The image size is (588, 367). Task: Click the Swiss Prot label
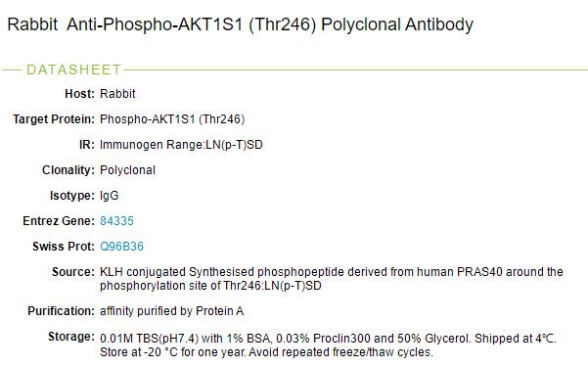pos(64,247)
